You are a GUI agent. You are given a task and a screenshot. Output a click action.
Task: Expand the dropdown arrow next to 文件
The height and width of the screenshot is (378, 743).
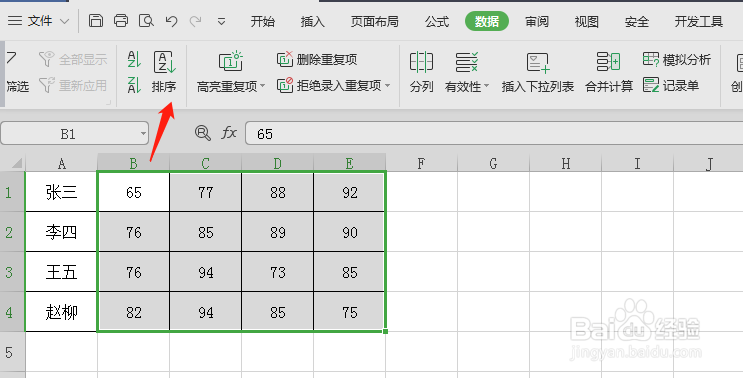(x=64, y=22)
